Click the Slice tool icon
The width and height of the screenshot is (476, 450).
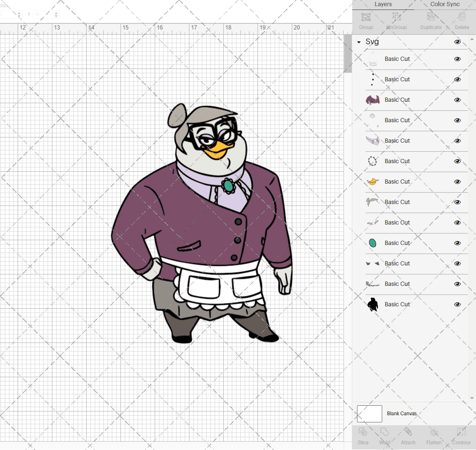pos(363,432)
